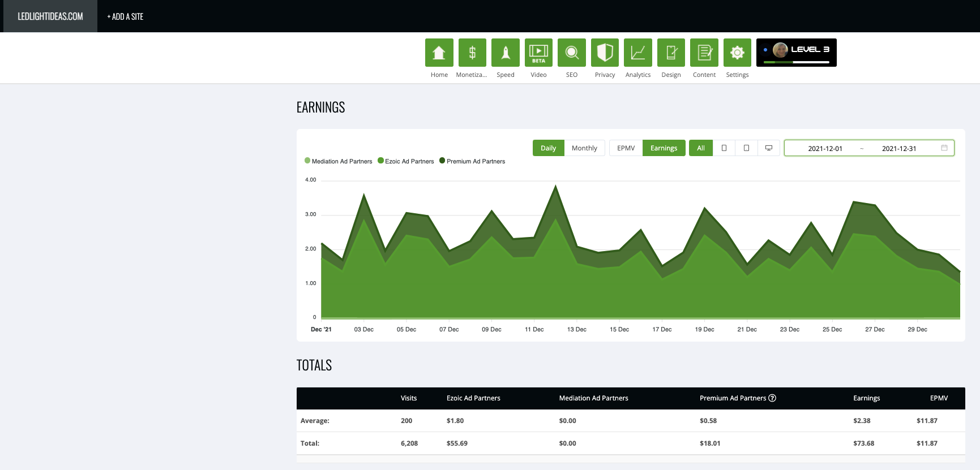Click Premium Ad Partners help question icon
The width and height of the screenshot is (980, 470).
click(772, 398)
